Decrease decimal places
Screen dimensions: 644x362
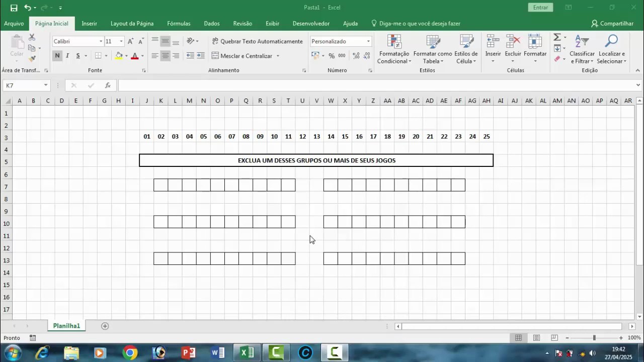[367, 56]
